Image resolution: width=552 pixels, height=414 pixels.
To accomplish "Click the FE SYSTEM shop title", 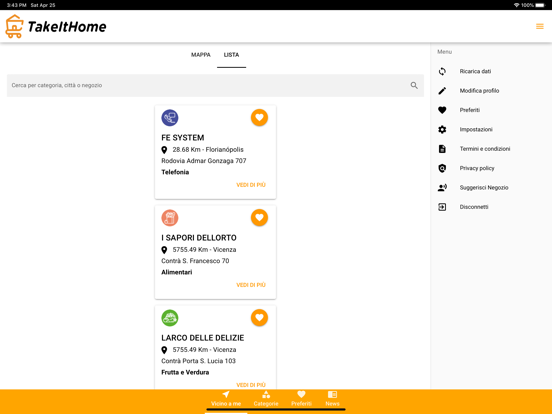I will tap(183, 138).
